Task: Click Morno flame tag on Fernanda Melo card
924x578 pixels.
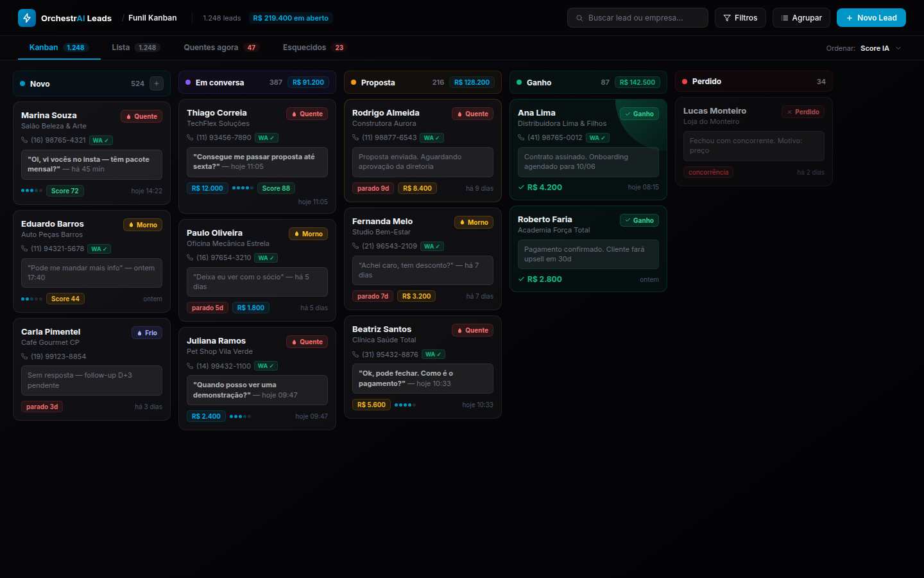Action: tap(474, 222)
